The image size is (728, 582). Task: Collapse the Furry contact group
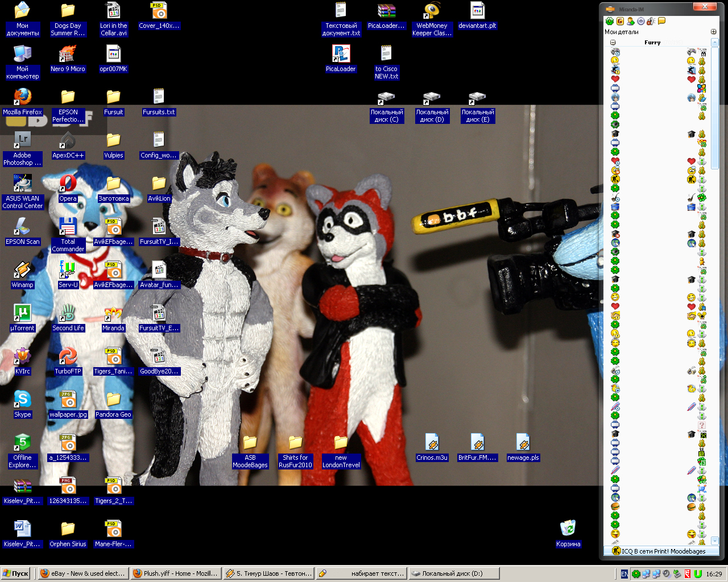click(x=613, y=43)
